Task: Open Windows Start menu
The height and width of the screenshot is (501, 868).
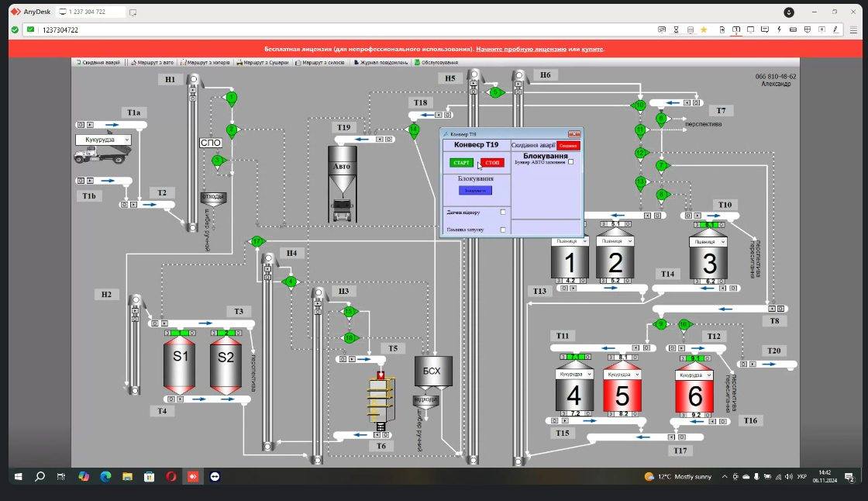Action: [x=18, y=477]
